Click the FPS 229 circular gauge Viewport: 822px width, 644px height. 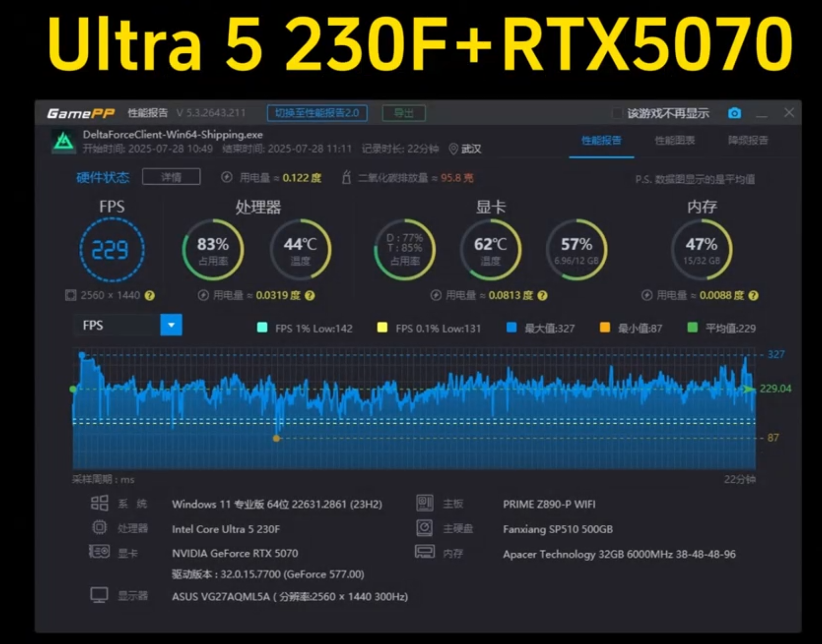coord(112,250)
